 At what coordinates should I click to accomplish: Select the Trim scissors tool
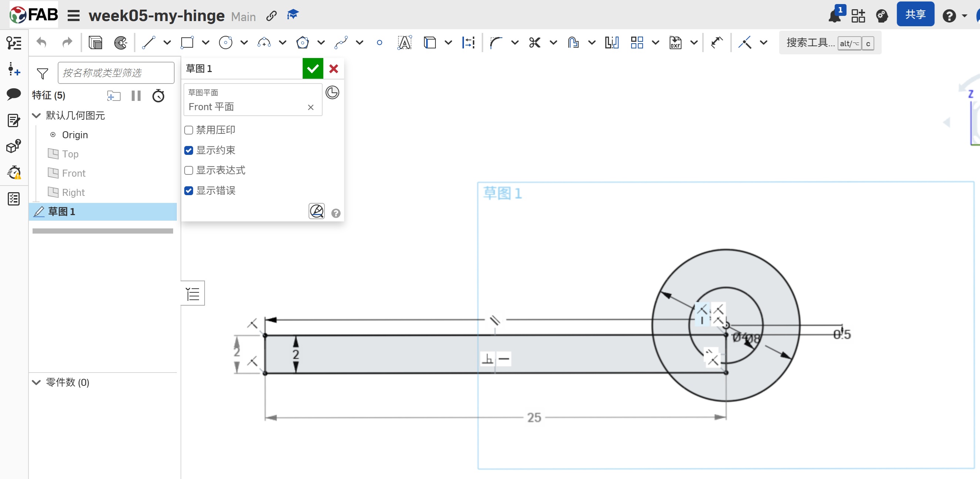535,43
